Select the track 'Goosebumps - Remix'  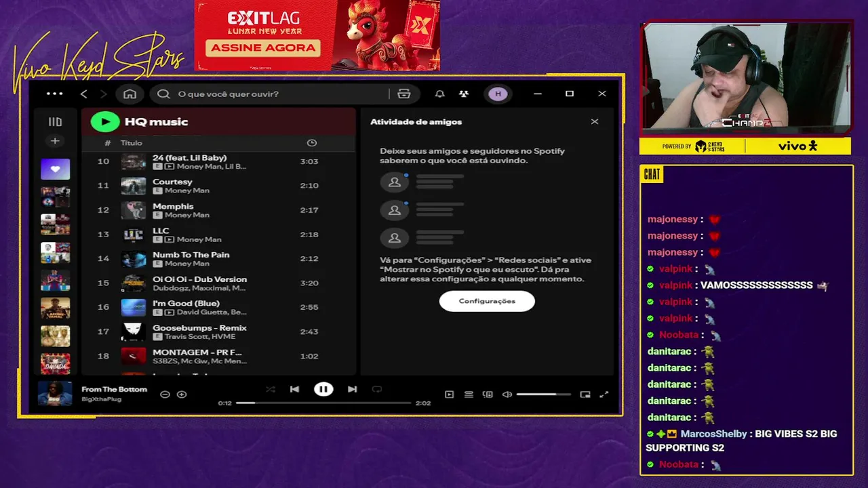[x=218, y=331]
